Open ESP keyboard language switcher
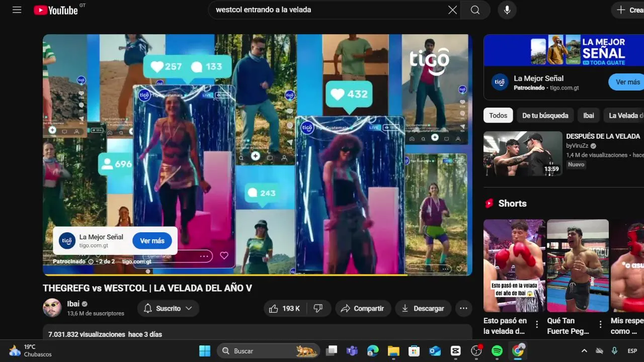The width and height of the screenshot is (644, 362). click(x=632, y=351)
